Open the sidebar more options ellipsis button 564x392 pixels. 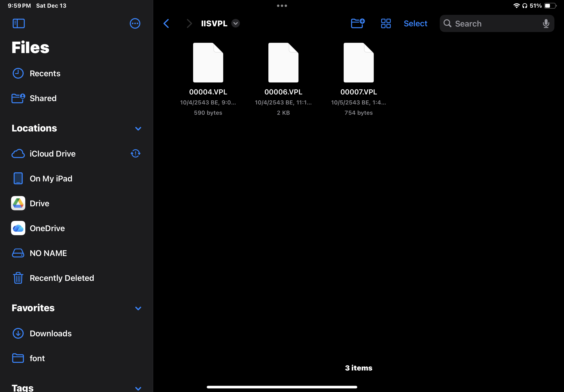135,24
